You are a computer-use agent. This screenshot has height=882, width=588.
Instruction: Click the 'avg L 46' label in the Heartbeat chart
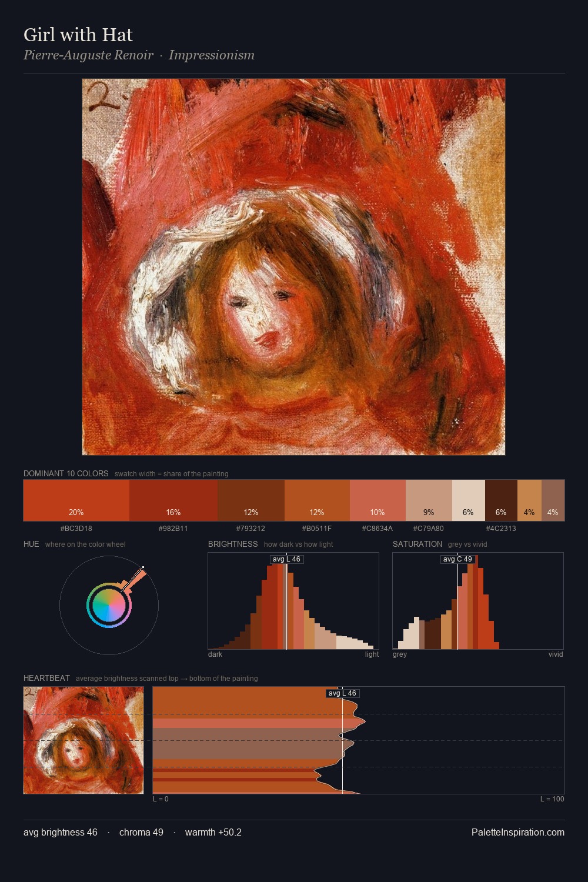pos(342,693)
